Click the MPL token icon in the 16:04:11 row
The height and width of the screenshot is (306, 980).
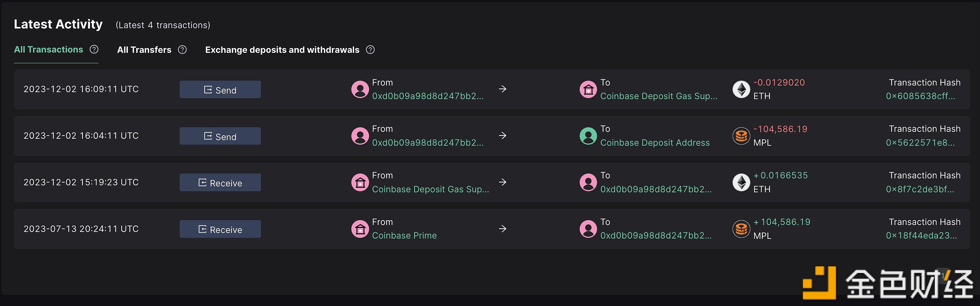pyautogui.click(x=741, y=136)
